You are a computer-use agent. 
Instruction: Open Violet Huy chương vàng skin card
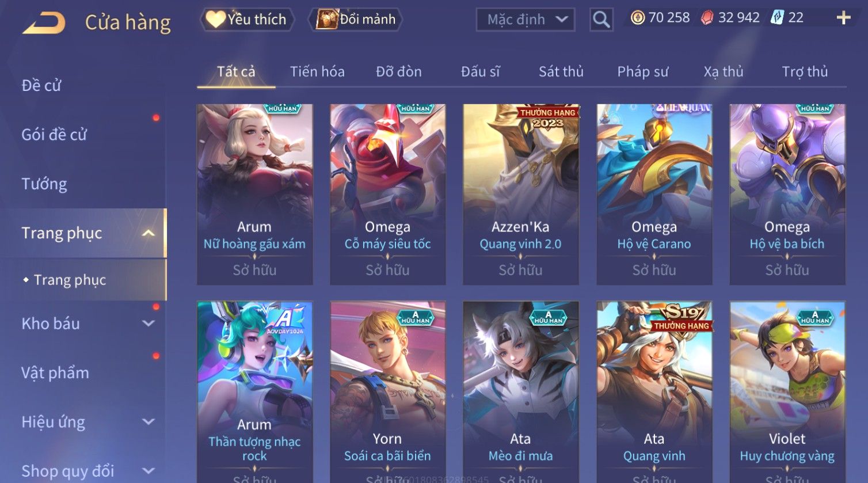[787, 391]
